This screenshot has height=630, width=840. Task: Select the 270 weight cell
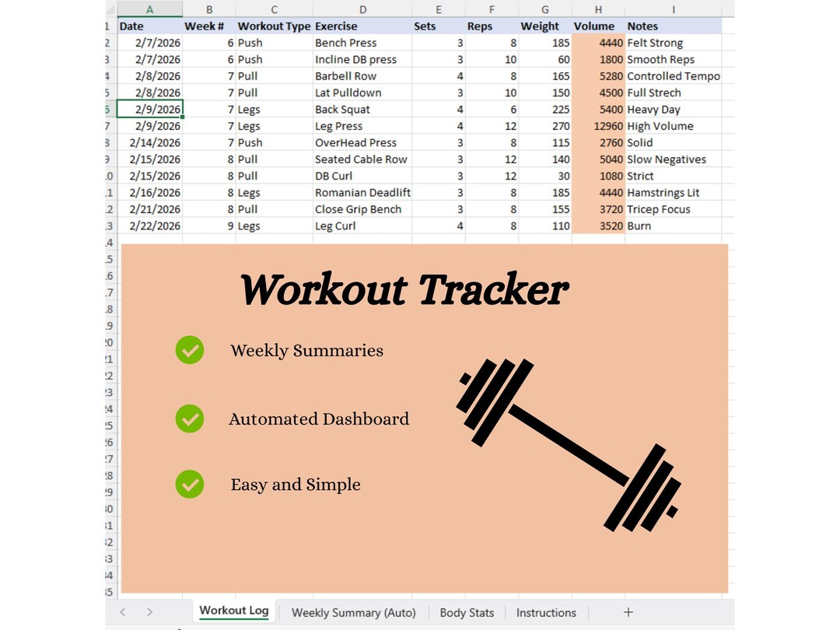pos(544,126)
